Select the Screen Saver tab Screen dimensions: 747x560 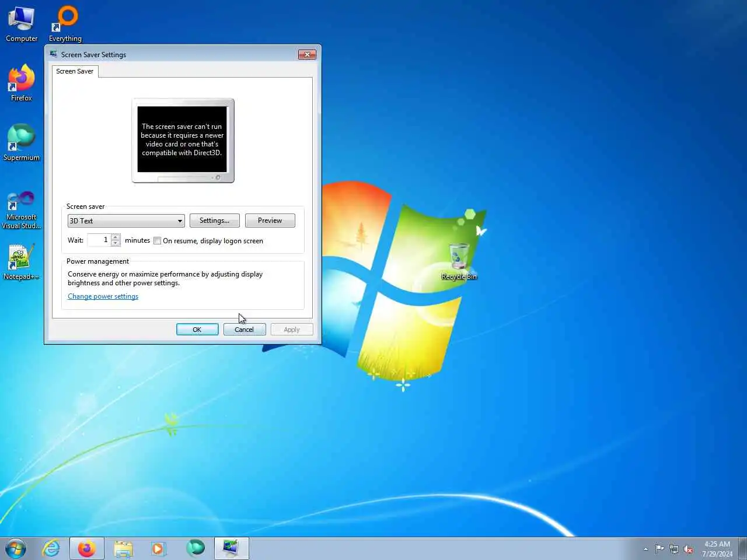(75, 71)
